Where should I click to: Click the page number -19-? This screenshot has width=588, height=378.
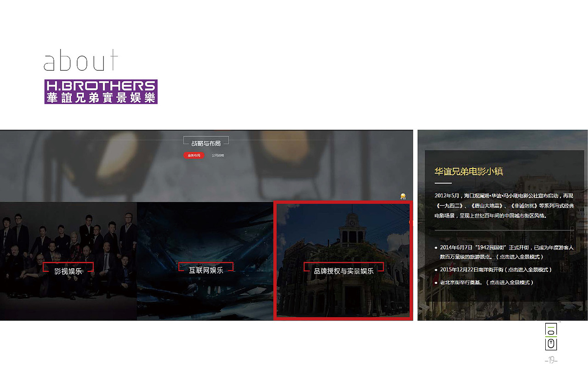click(551, 361)
